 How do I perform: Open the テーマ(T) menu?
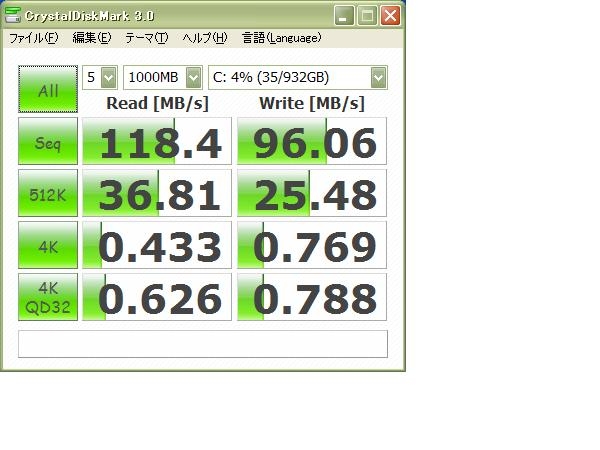147,38
